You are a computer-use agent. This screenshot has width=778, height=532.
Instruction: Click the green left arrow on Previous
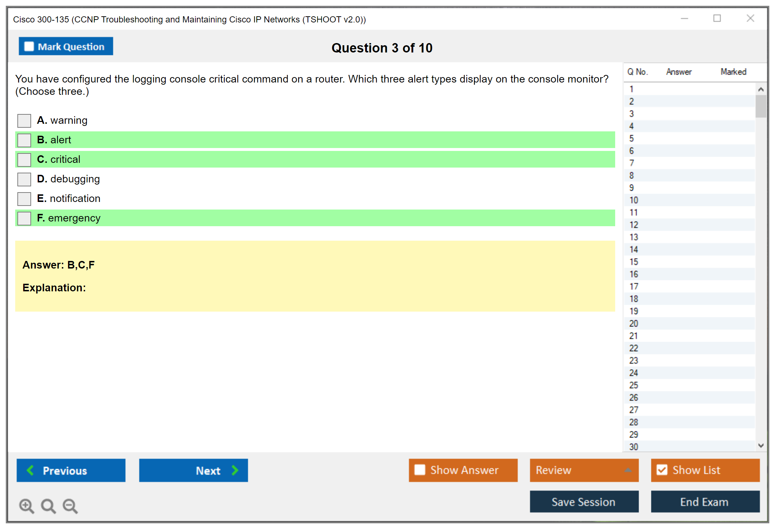(x=30, y=470)
